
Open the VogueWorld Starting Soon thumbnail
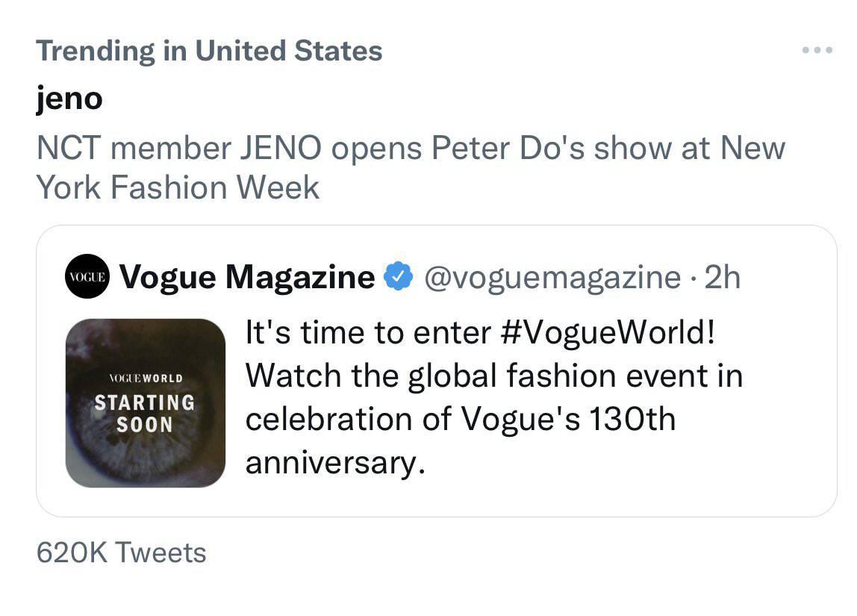146,403
